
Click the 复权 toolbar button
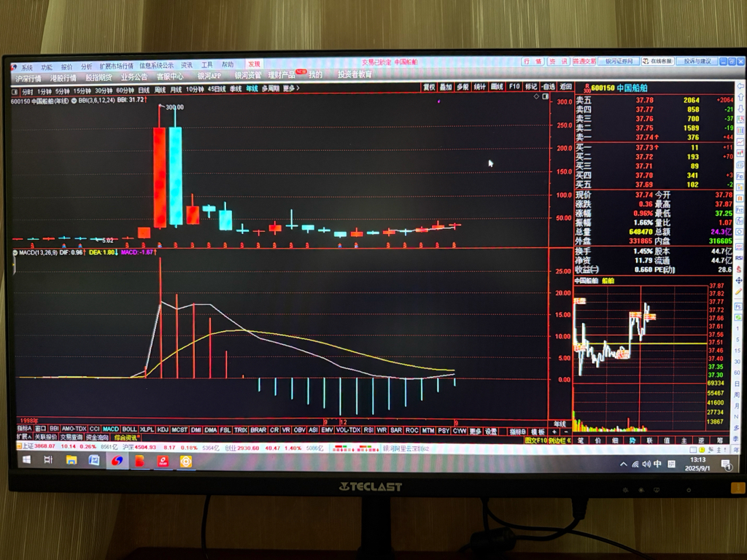(x=429, y=87)
